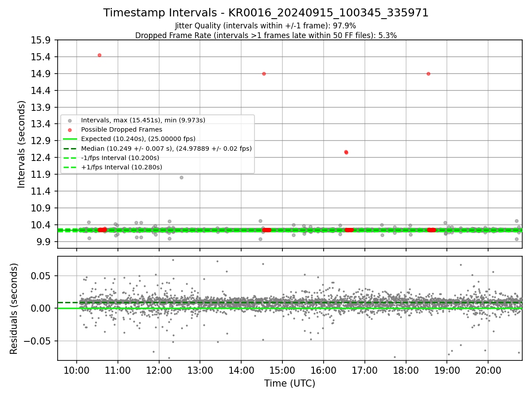Click the red dropped-frame point near 15.4 seconds
Screen dimensions: 532x399
[99, 55]
